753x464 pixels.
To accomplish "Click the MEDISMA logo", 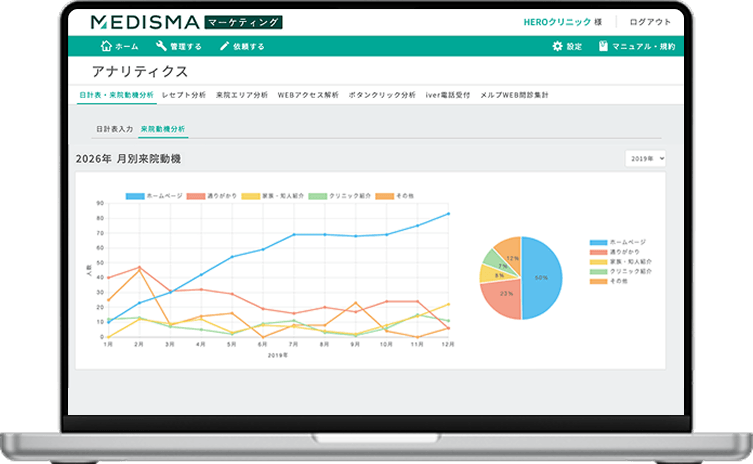I will coord(145,22).
